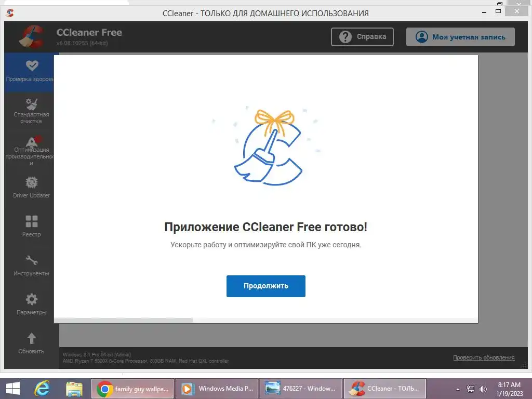Open File Explorer from taskbar
The image size is (532, 399).
[74, 389]
